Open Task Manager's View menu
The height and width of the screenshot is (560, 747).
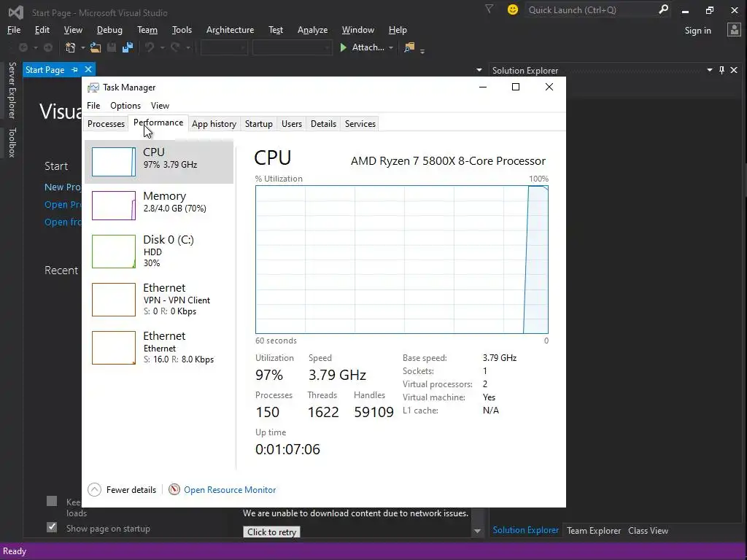[160, 106]
